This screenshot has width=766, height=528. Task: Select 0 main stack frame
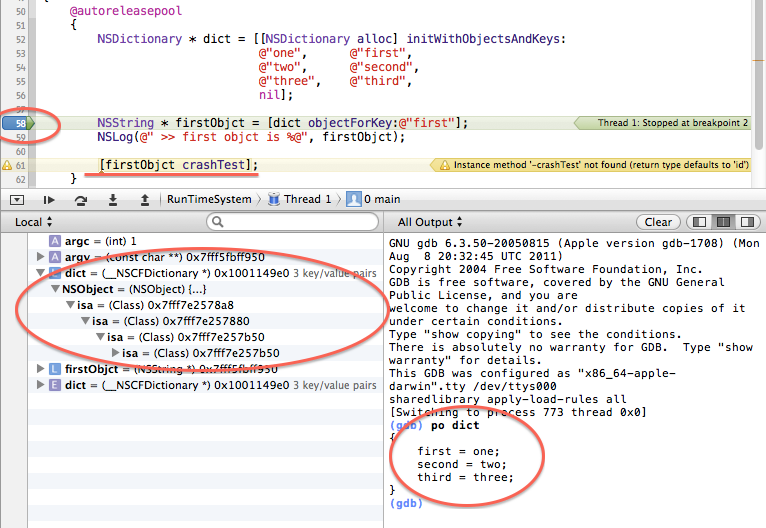tap(382, 199)
